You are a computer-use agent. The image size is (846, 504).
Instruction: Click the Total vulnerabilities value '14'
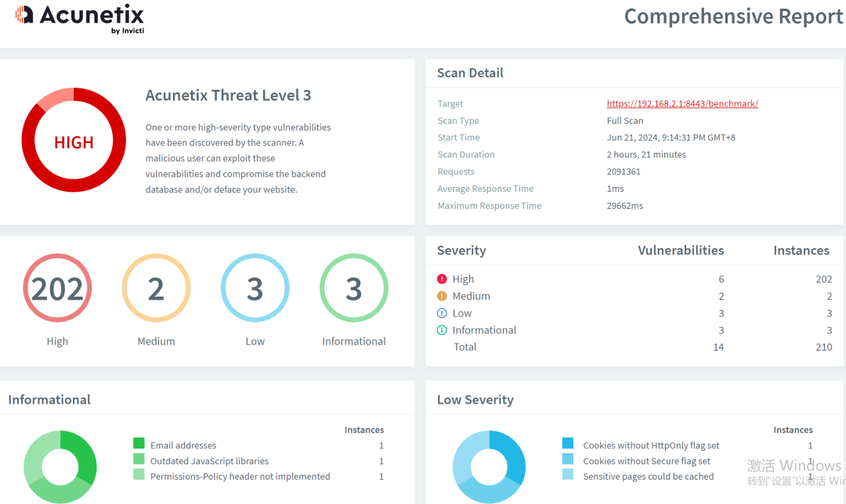point(718,347)
